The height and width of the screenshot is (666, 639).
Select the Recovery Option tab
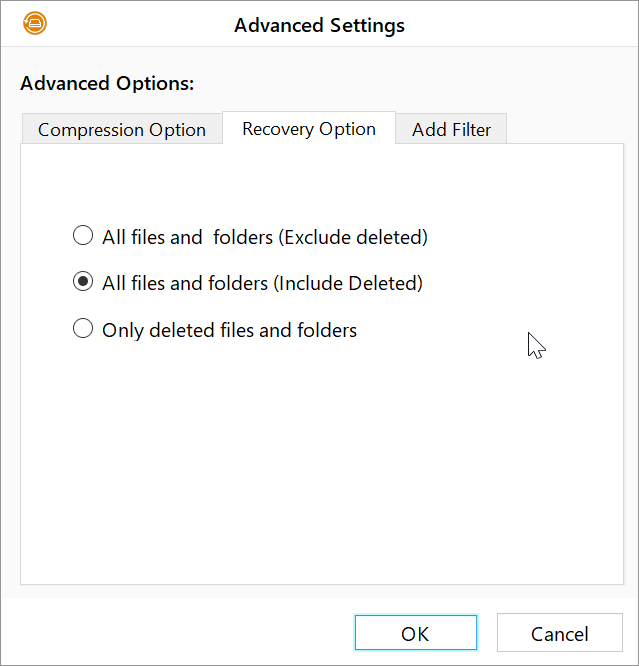tap(309, 128)
